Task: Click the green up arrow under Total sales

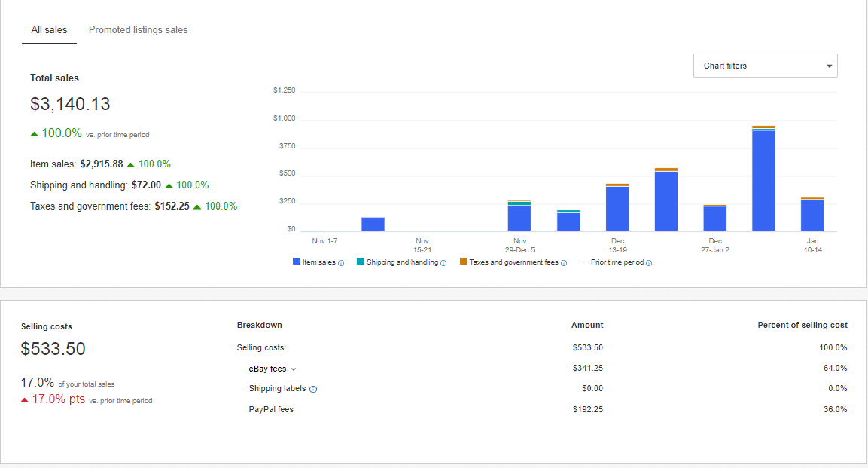Action: click(x=34, y=134)
